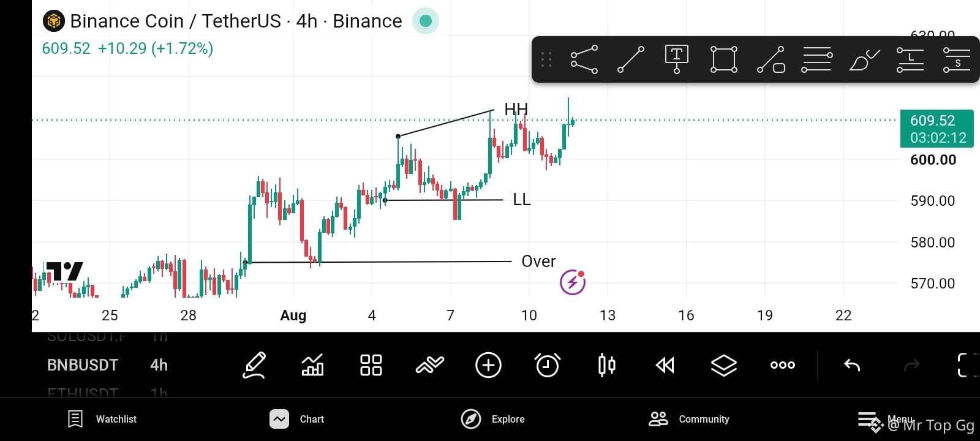Select the short position tool marked S

[x=957, y=59]
